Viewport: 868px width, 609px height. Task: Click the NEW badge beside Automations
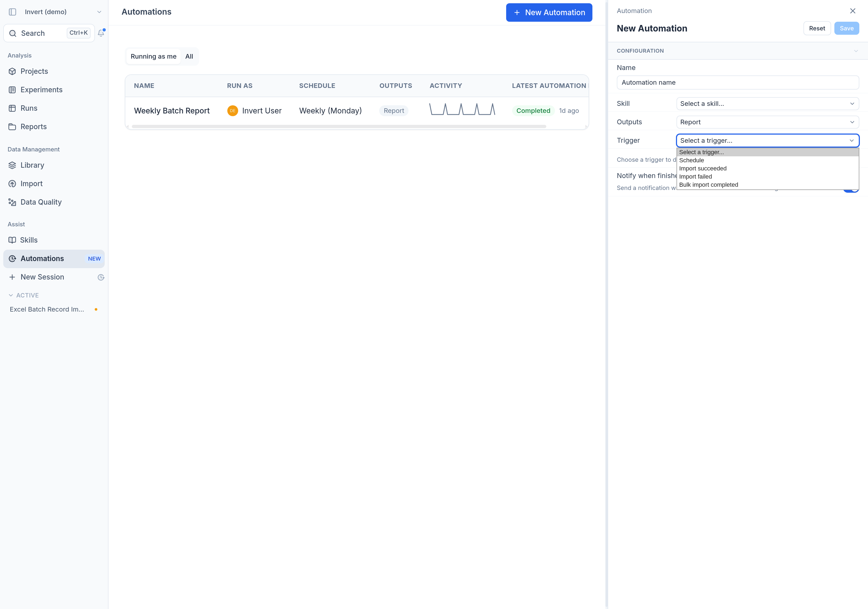click(94, 259)
